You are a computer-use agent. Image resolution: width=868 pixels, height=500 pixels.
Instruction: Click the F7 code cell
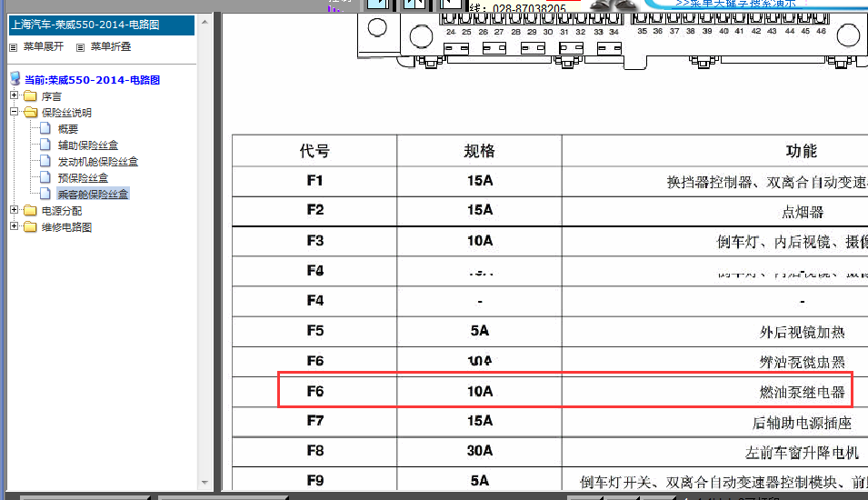(x=314, y=421)
